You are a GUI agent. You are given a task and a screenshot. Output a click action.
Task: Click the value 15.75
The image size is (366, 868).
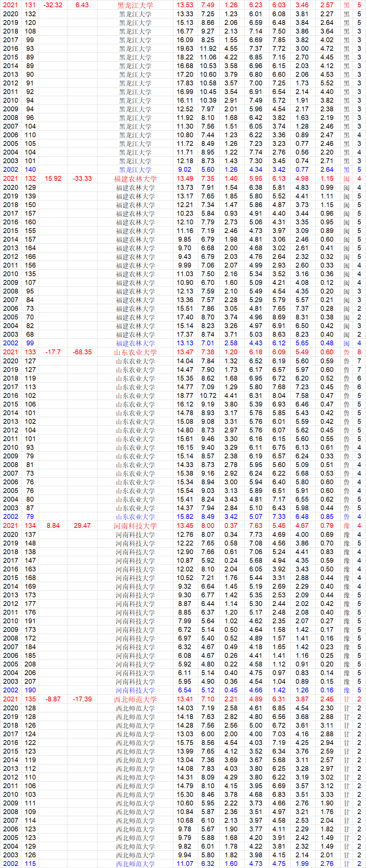[x=185, y=743]
